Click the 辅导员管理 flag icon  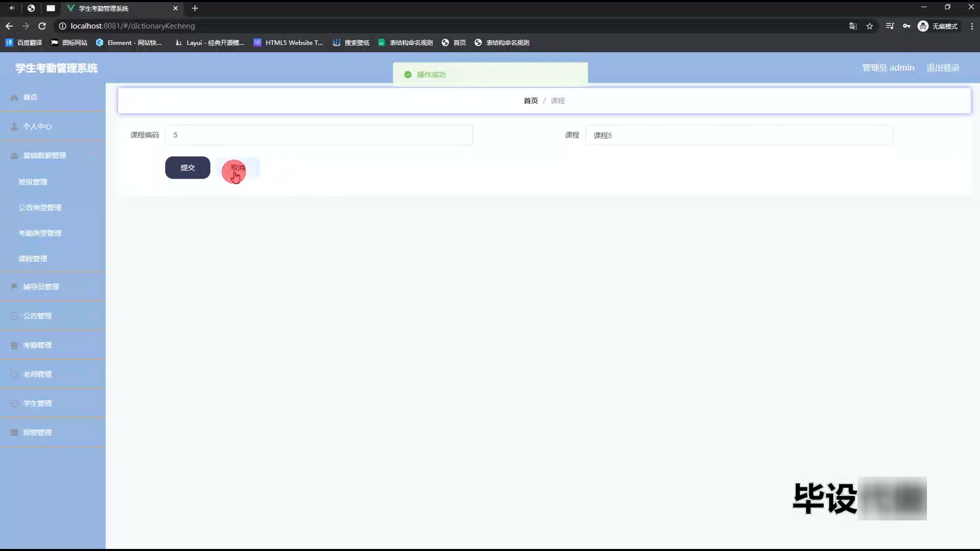(x=14, y=287)
